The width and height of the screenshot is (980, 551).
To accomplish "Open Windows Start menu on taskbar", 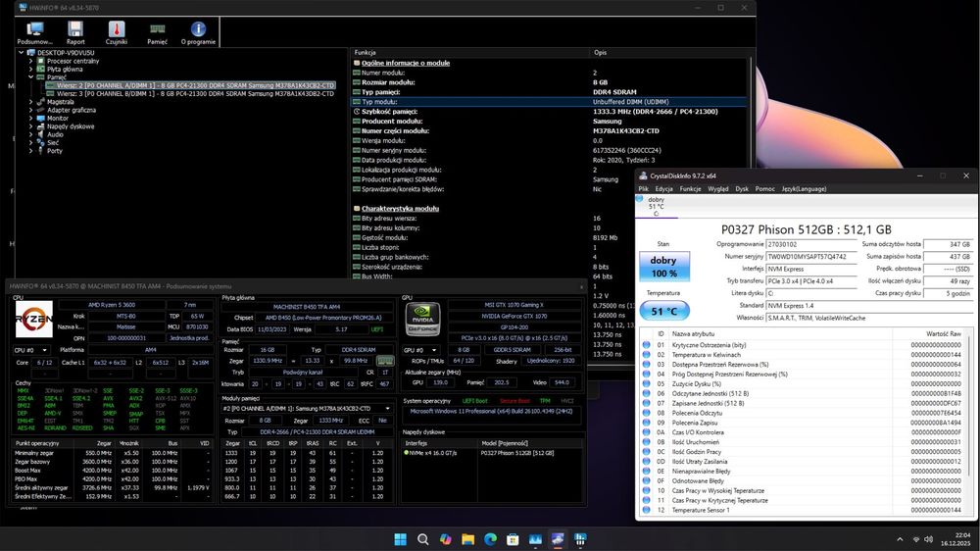I will (401, 539).
